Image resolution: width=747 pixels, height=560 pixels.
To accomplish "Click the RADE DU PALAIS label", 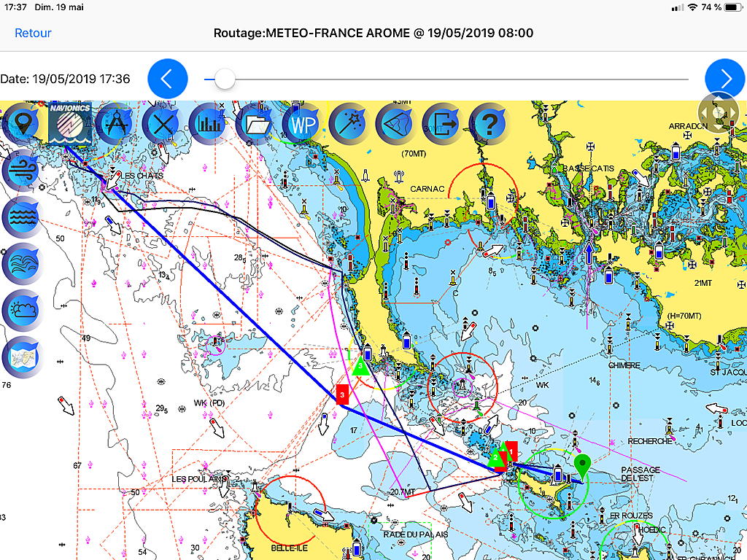I will click(x=416, y=534).
